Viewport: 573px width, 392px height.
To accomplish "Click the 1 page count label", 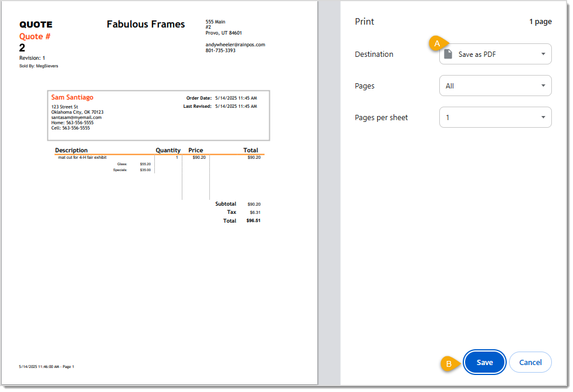I will (540, 21).
